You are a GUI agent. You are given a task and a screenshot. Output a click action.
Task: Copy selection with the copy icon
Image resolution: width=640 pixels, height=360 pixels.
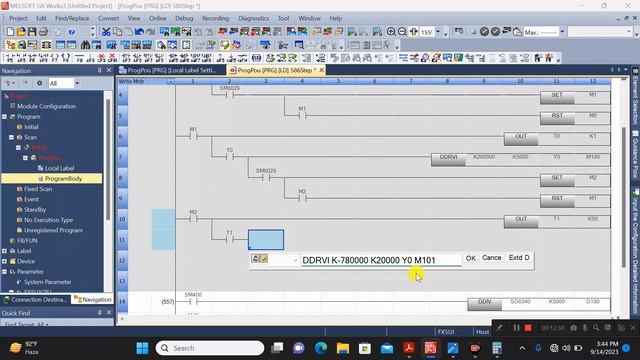[117, 31]
